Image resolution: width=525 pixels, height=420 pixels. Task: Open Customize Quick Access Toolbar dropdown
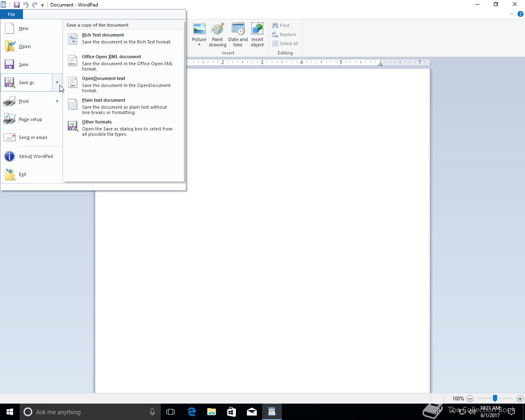42,5
